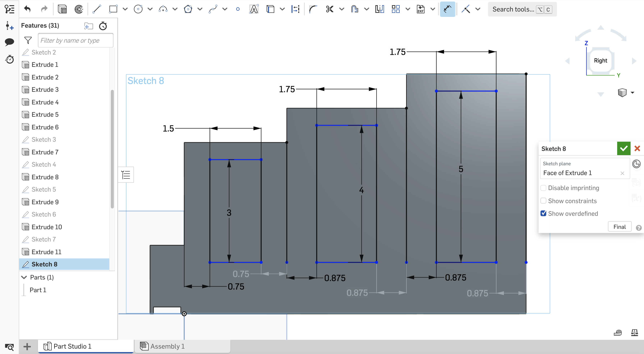Activate the Dimension tool
This screenshot has width=644, height=354.
447,9
